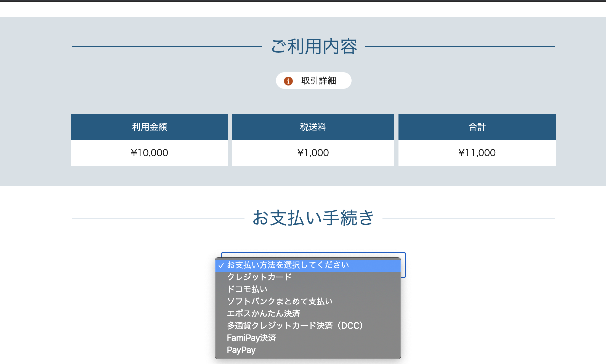Select クレジットカード payment option
Viewport: 606px width, 364px height.
click(x=259, y=277)
